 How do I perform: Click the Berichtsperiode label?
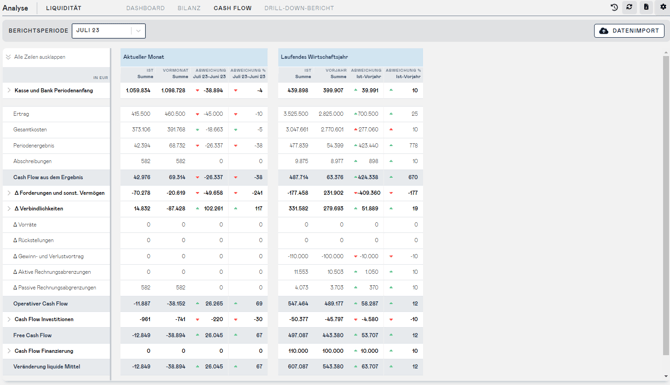[38, 31]
